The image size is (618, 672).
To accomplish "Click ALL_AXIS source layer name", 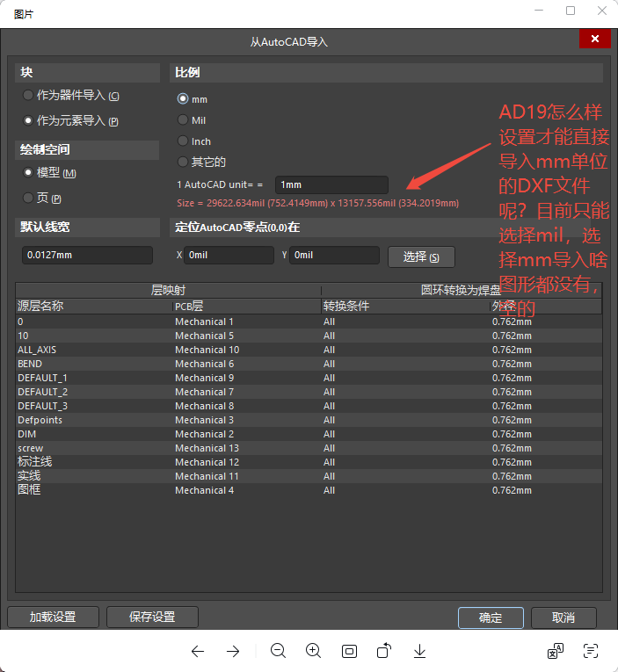I will (x=37, y=350).
